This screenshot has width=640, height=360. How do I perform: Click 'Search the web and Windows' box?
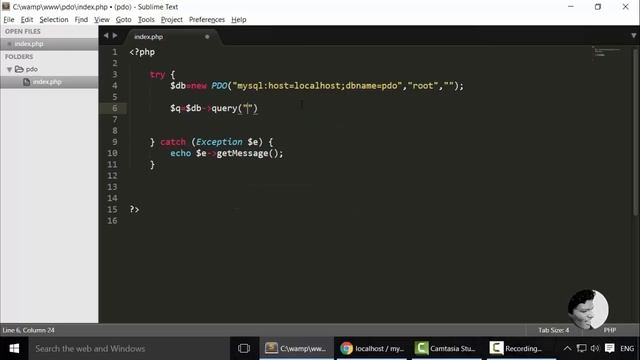(129, 349)
